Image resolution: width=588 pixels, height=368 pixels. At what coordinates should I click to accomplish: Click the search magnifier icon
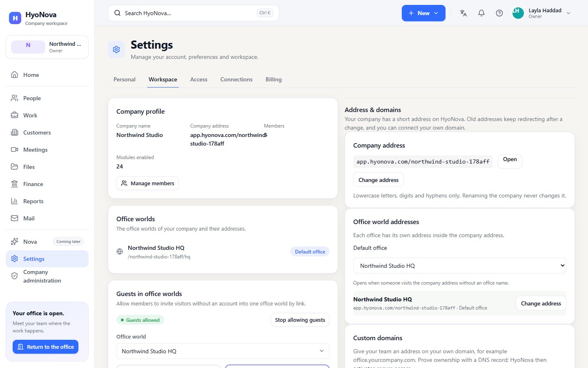point(117,13)
